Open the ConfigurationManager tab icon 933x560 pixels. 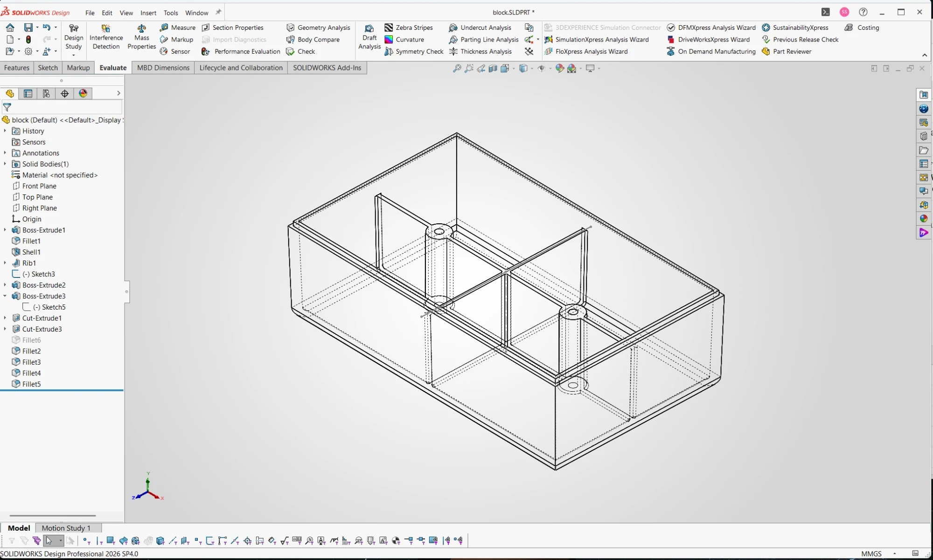46,94
